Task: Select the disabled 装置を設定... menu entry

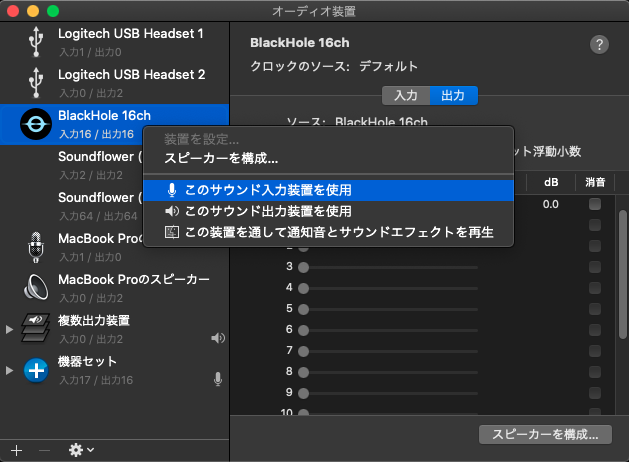Action: click(329, 140)
